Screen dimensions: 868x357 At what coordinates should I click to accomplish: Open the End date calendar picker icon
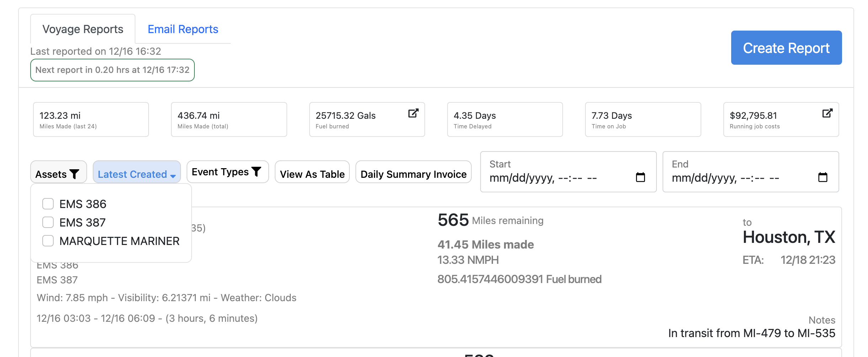pyautogui.click(x=823, y=177)
